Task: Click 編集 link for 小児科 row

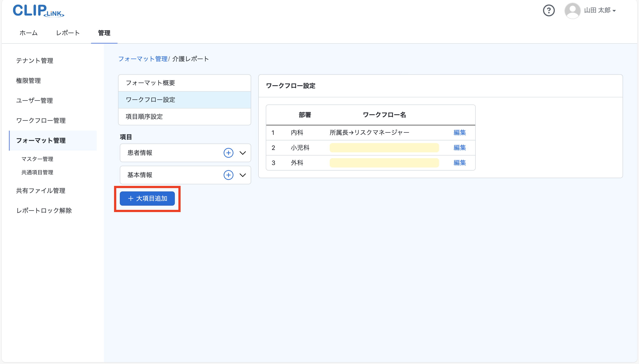Action: [x=460, y=148]
